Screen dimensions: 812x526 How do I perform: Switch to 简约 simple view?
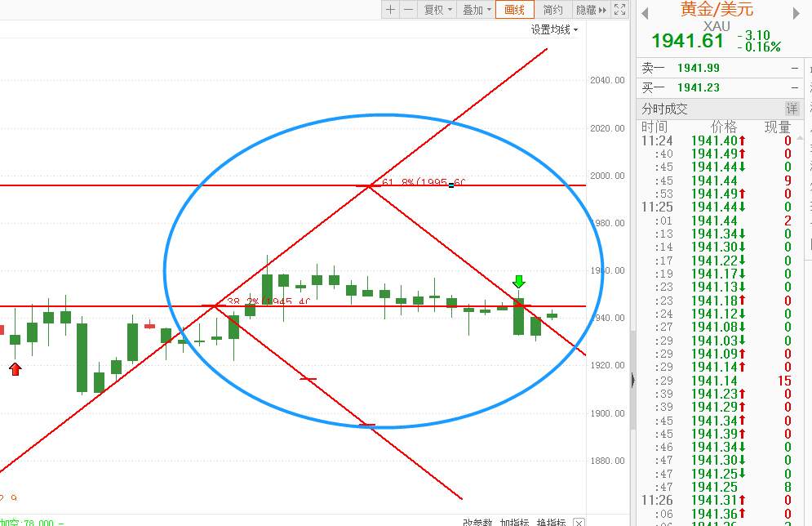pyautogui.click(x=552, y=10)
